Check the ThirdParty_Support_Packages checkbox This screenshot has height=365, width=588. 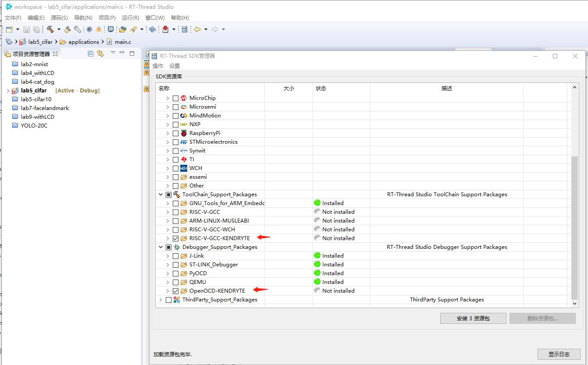point(168,300)
